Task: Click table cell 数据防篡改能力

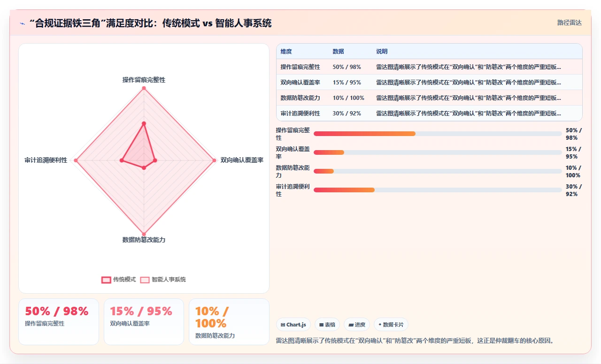Action: point(300,98)
